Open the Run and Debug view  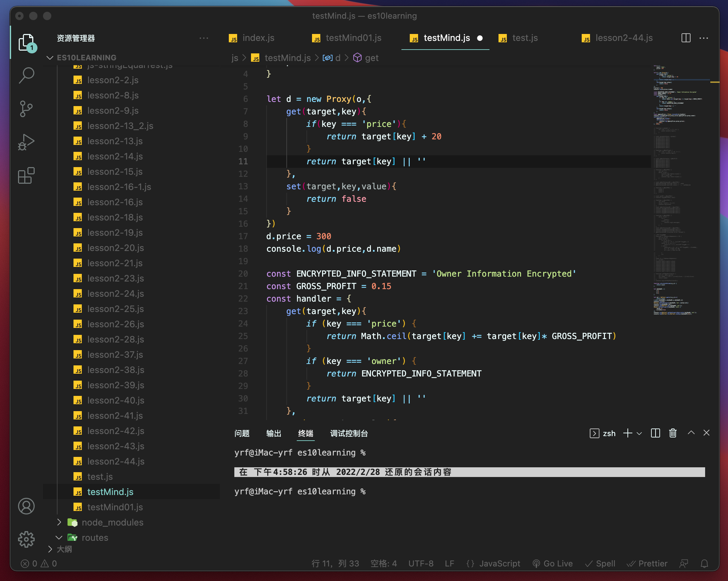point(26,142)
